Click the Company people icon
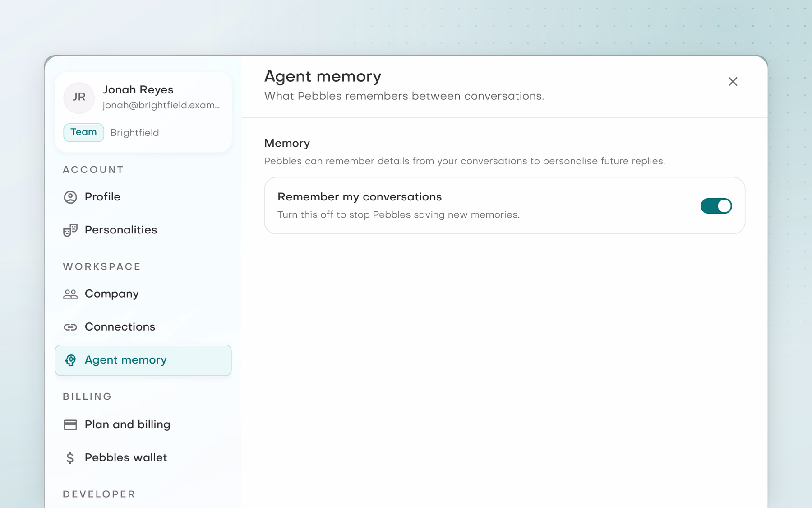812x508 pixels. click(x=70, y=294)
